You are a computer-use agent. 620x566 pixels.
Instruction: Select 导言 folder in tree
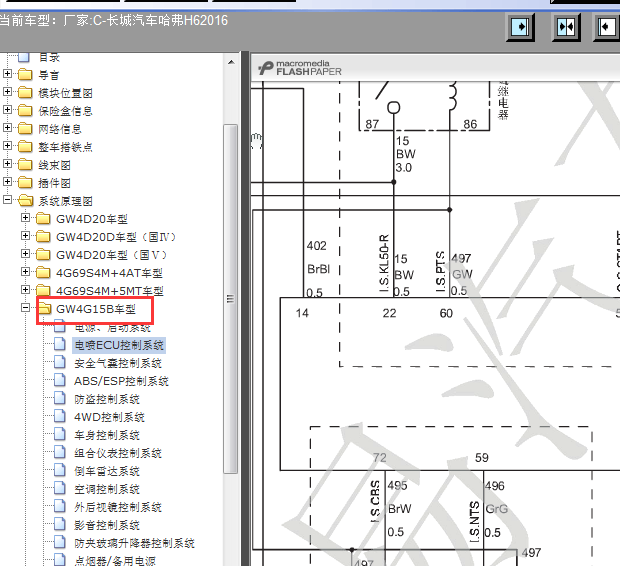pyautogui.click(x=49, y=75)
